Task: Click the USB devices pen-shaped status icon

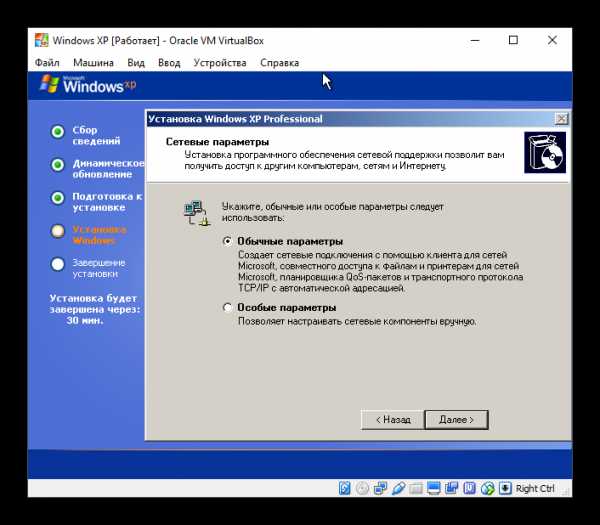Action: click(x=398, y=488)
